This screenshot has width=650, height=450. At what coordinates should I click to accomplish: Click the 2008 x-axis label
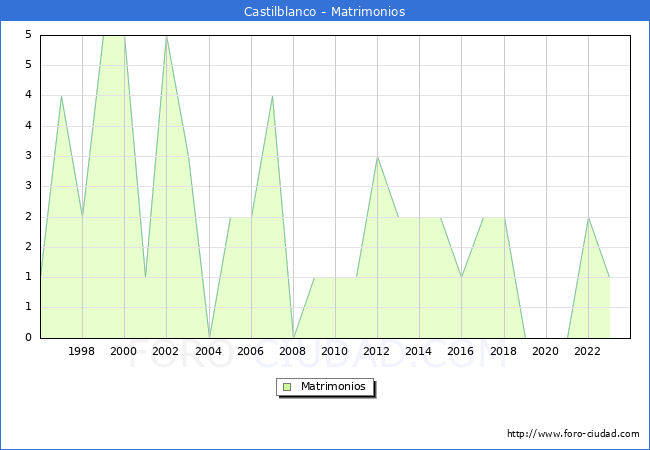point(293,351)
